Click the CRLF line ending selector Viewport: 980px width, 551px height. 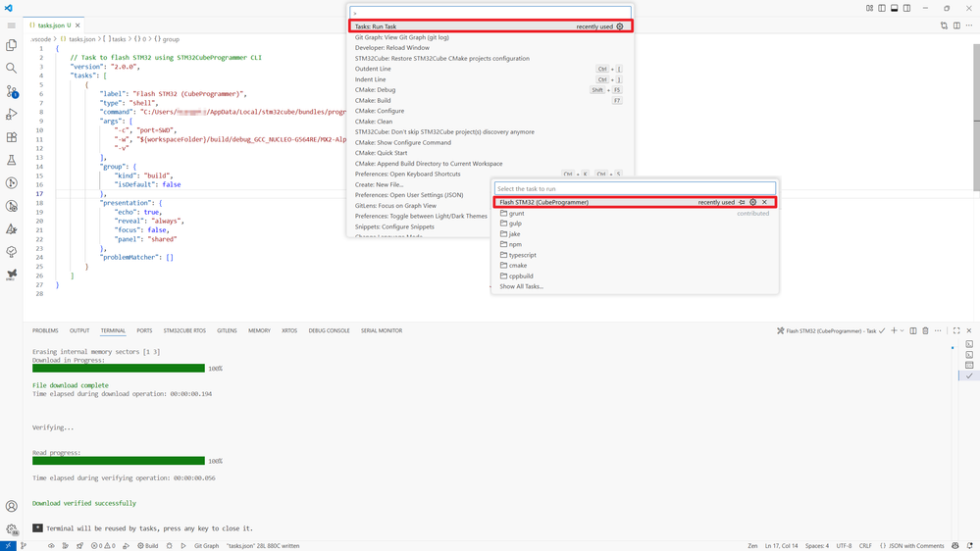click(x=865, y=545)
